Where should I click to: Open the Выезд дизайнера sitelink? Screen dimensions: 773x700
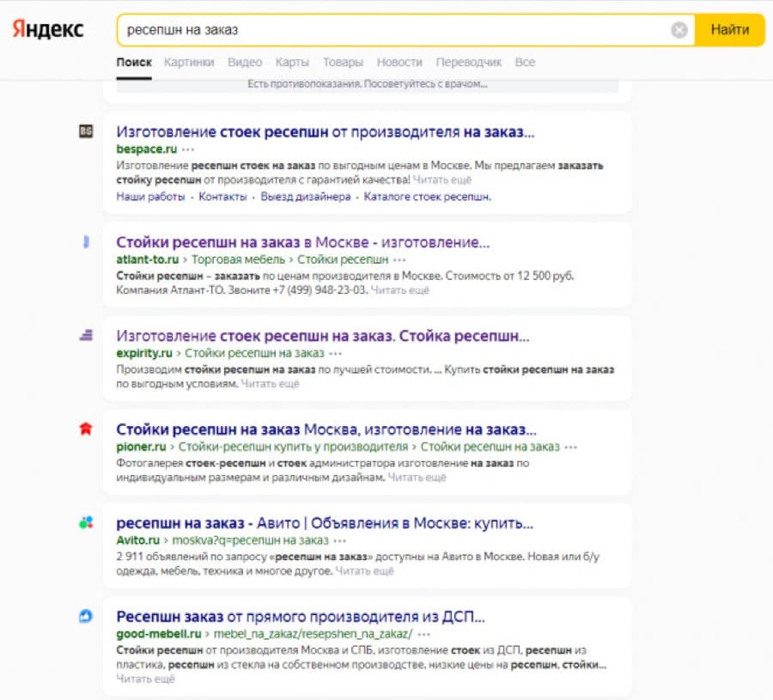tap(306, 197)
